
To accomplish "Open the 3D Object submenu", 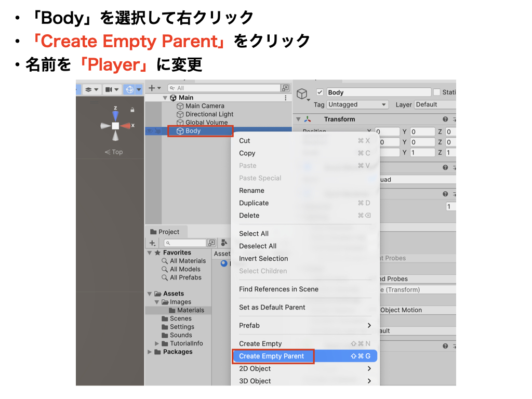I will pos(304,381).
